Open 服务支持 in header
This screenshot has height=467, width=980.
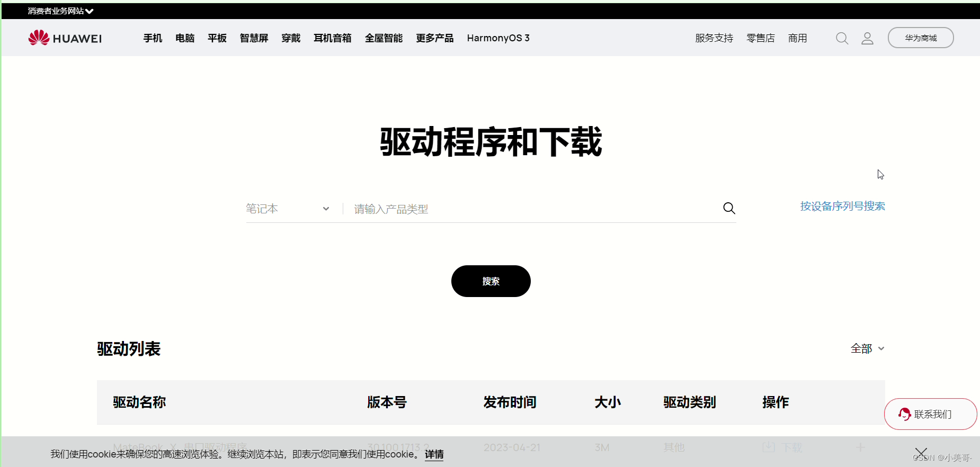click(x=714, y=38)
